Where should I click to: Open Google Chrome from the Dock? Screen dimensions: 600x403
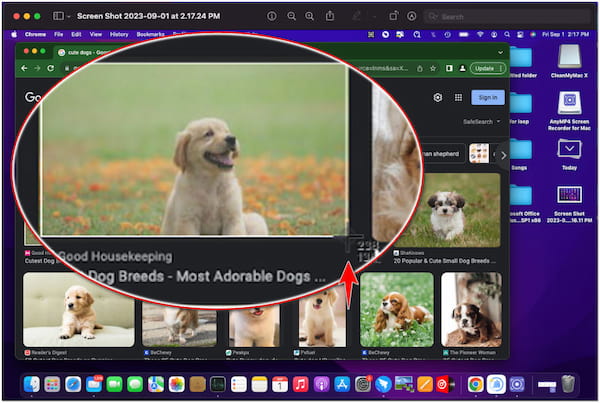click(x=475, y=384)
